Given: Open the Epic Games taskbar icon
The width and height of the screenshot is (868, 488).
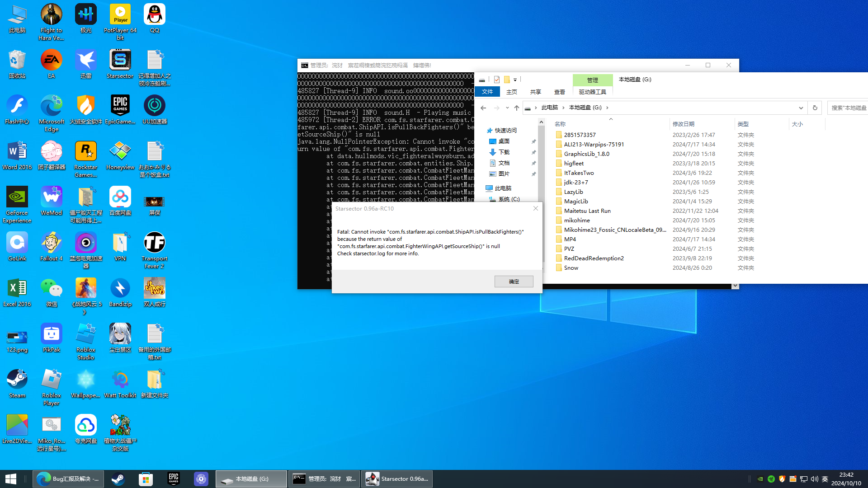Looking at the screenshot, I should click(174, 479).
